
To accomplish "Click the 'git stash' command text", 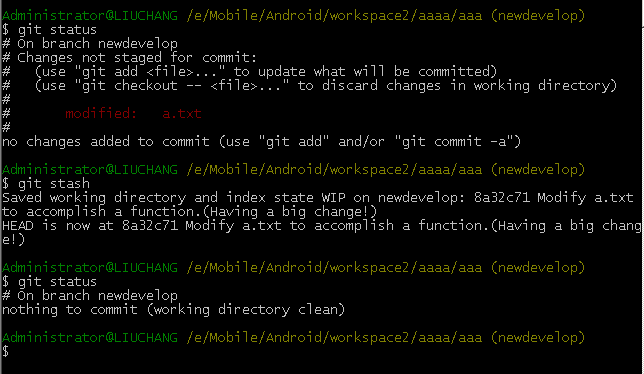I will click(53, 184).
